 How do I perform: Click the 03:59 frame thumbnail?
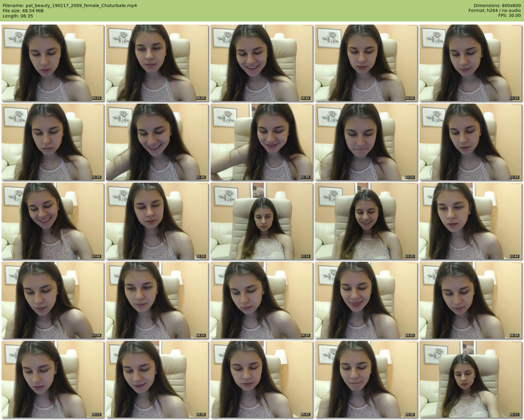click(x=53, y=300)
